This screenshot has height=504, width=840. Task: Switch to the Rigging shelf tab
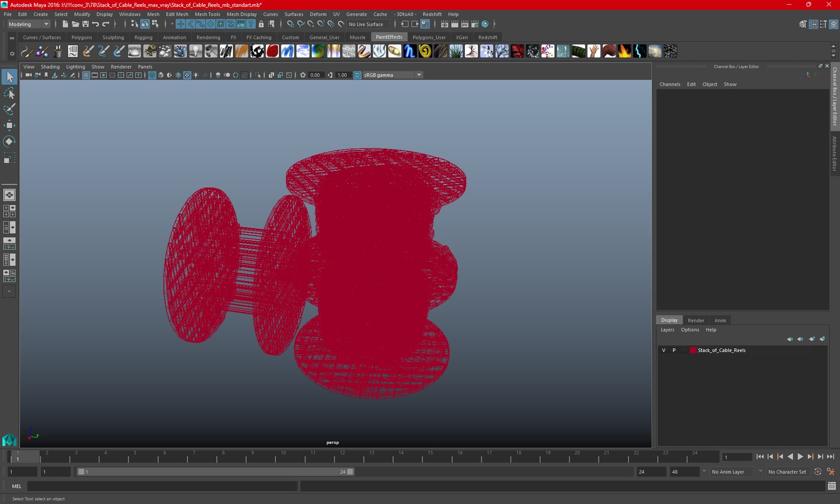tap(143, 37)
